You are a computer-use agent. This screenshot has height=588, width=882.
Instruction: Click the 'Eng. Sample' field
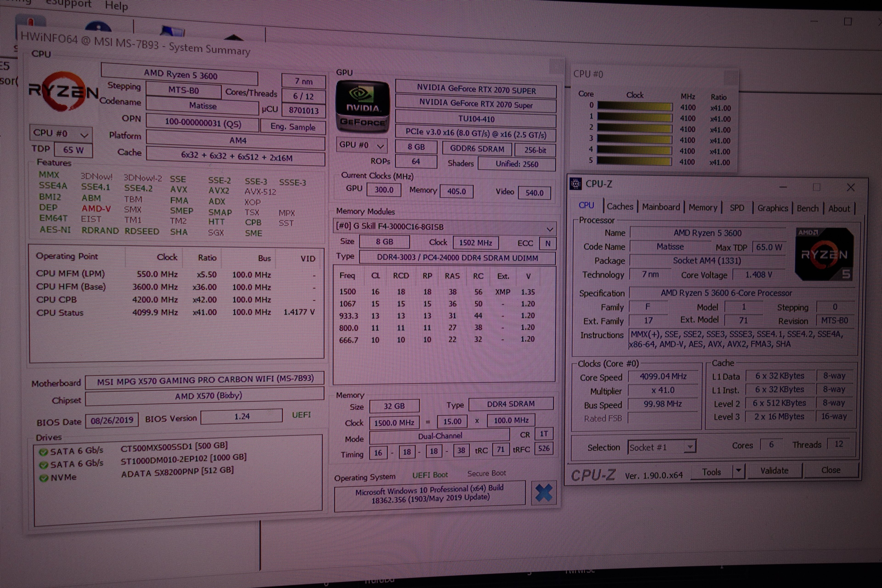(x=293, y=127)
